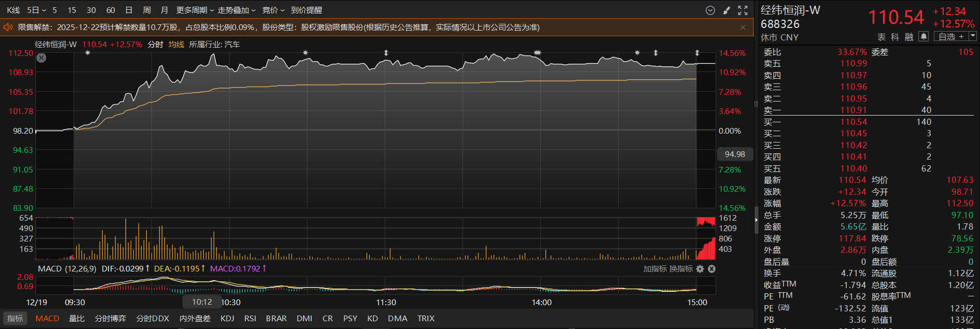The height and width of the screenshot is (329, 980).
Task: Close the chart overlay with the circled X
Action: click(x=41, y=58)
